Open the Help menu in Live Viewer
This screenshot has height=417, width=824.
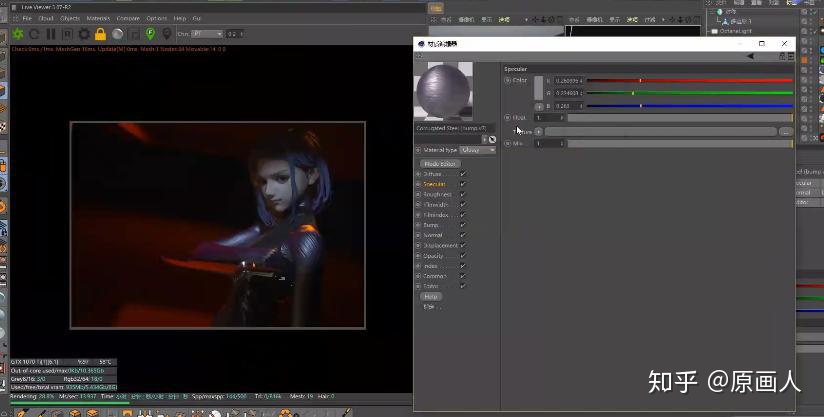click(x=180, y=18)
